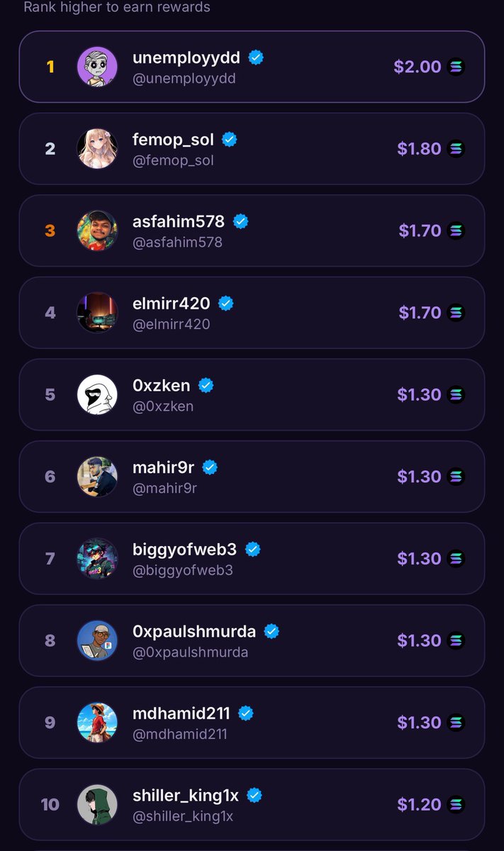The image size is (504, 851).
Task: Click the orange rank 3 number
Action: (x=50, y=230)
